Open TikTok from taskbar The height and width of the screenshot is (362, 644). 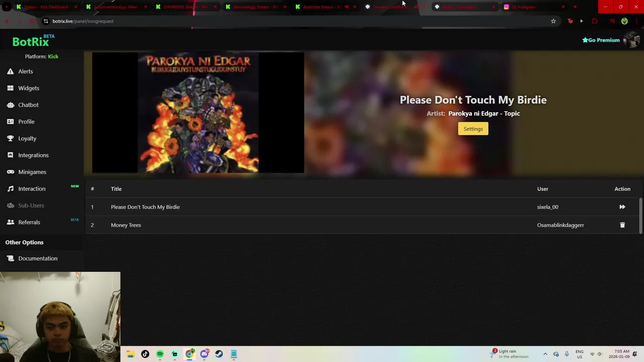145,354
